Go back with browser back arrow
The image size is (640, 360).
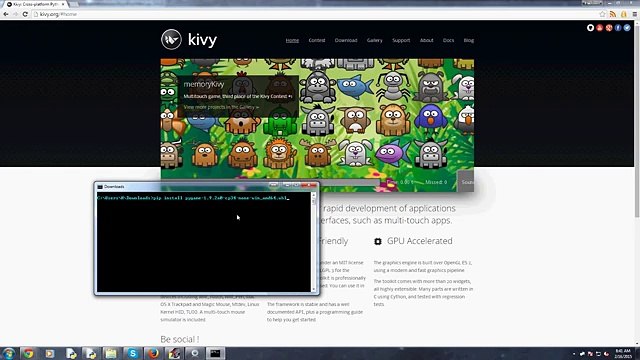click(x=6, y=14)
